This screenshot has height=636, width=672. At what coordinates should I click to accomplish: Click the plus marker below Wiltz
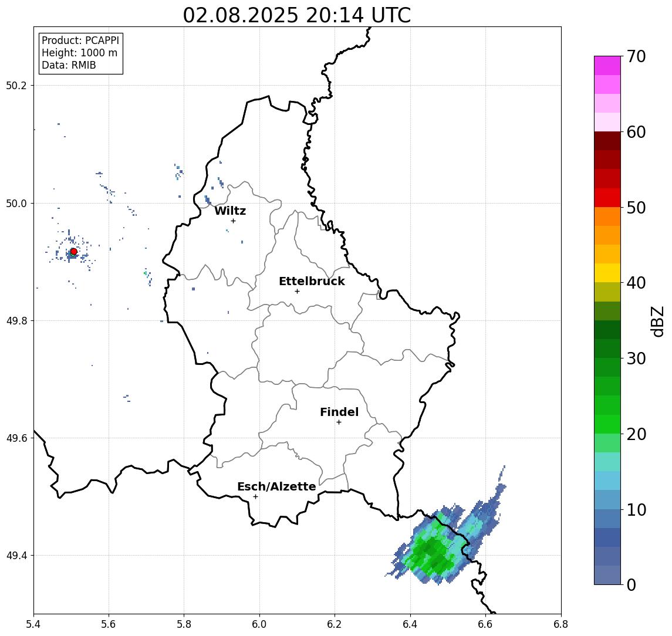(x=233, y=221)
